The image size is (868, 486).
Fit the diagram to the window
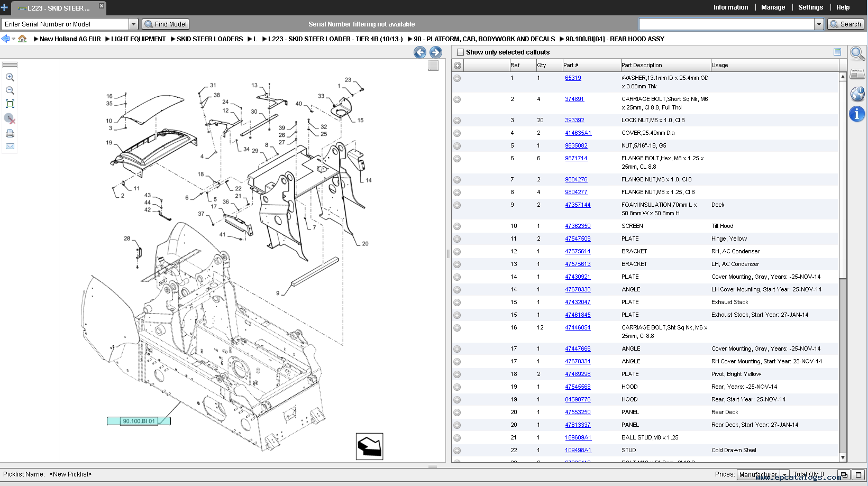(x=10, y=104)
